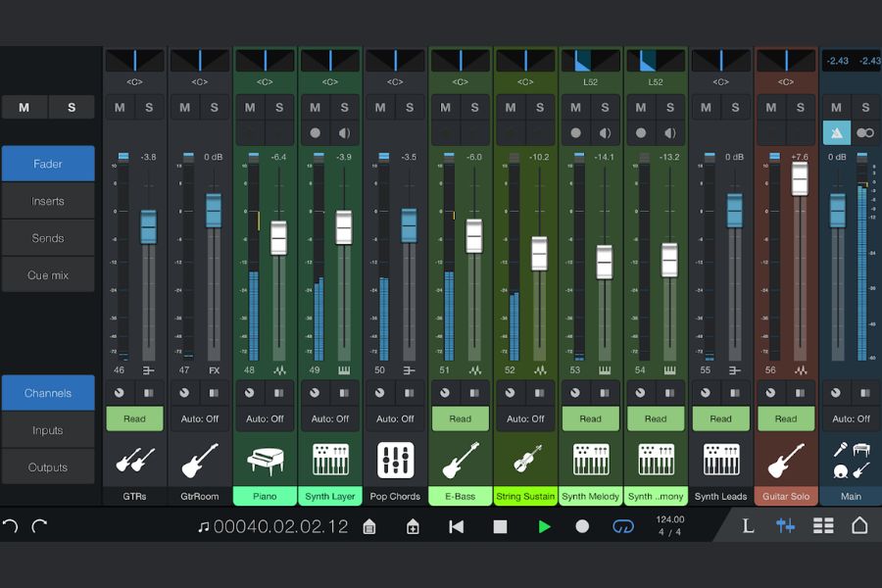
Task: Open Guitar Solo Read automation dropdown
Action: (786, 418)
